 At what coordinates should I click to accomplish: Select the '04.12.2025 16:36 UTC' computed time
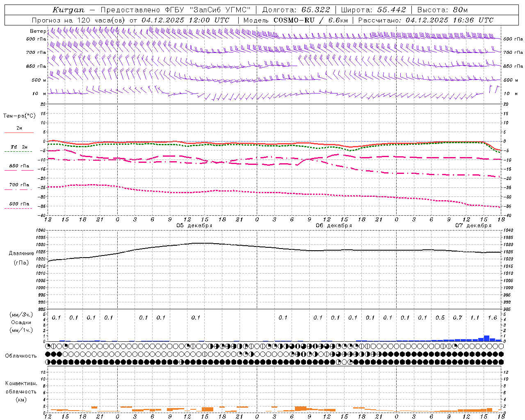pyautogui.click(x=450, y=20)
